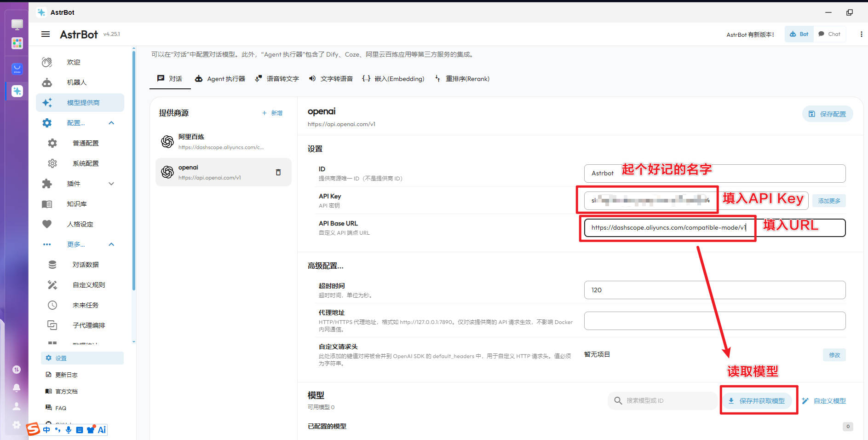The height and width of the screenshot is (440, 868).
Task: Click the 超时时间 timeout field
Action: [x=715, y=290]
